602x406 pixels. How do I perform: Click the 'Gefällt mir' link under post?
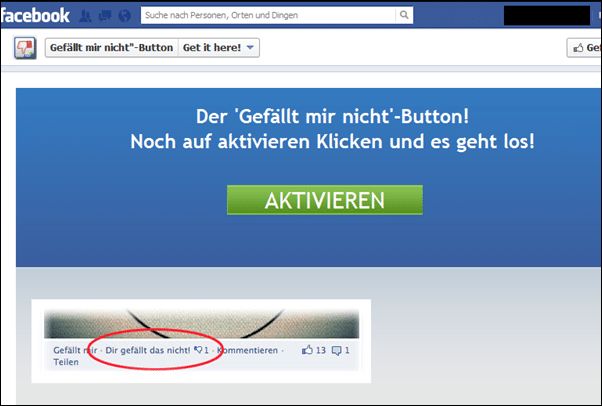(75, 350)
